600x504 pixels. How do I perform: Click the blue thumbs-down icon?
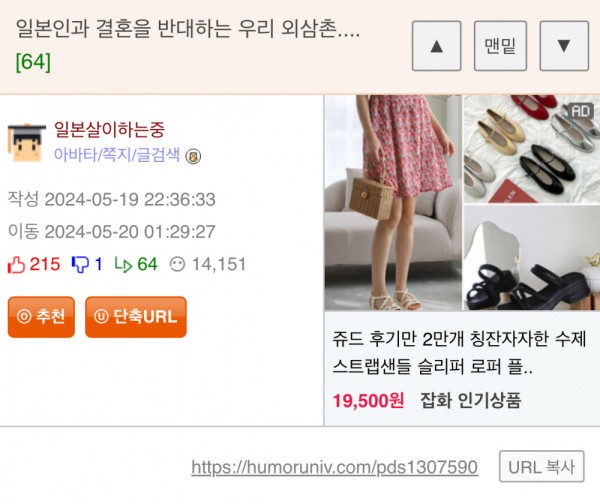(80, 264)
